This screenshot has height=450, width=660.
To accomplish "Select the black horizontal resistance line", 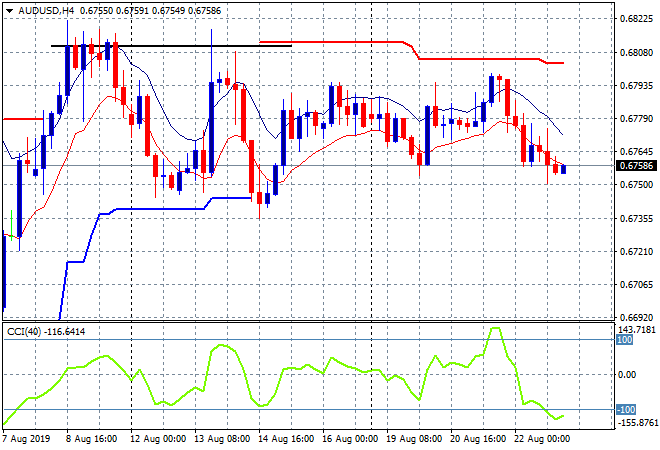I will coord(171,45).
